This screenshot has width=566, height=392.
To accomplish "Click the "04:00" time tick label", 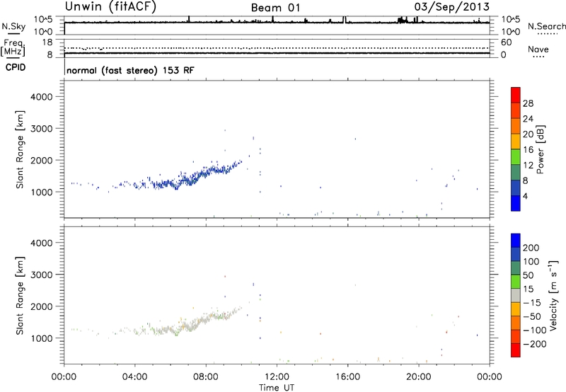I will pyautogui.click(x=135, y=377).
